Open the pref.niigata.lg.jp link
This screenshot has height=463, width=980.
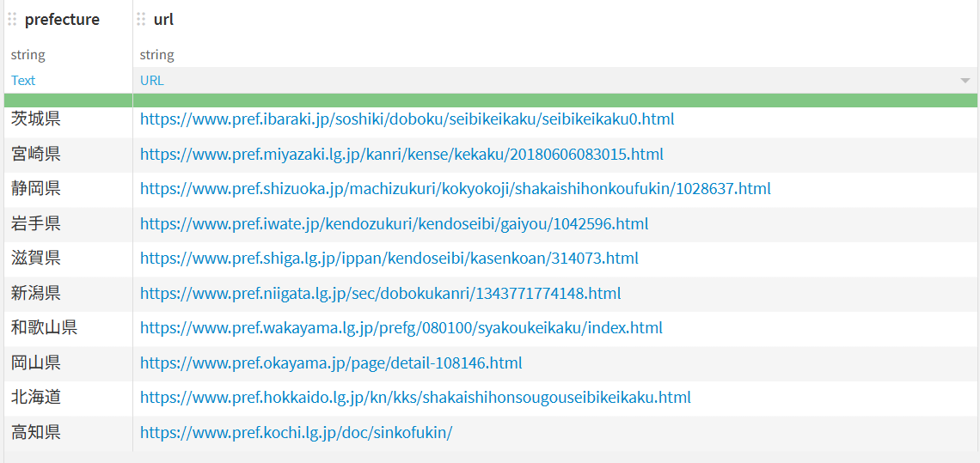[x=380, y=293]
